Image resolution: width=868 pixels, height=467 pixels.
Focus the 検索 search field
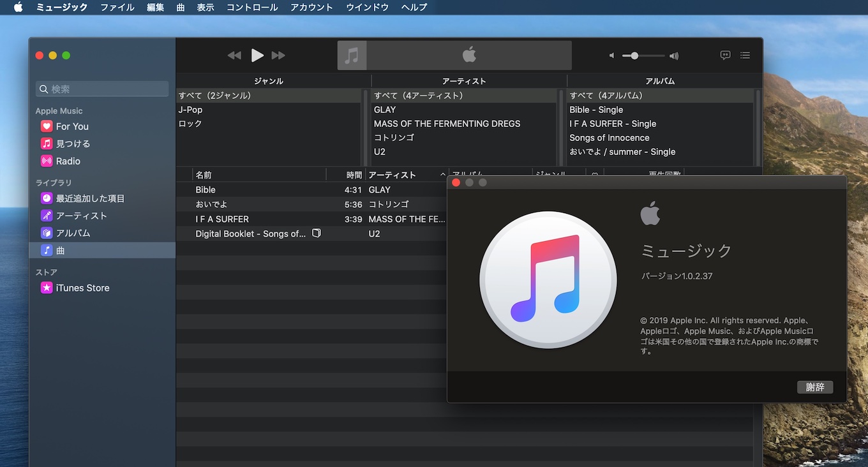coord(102,89)
